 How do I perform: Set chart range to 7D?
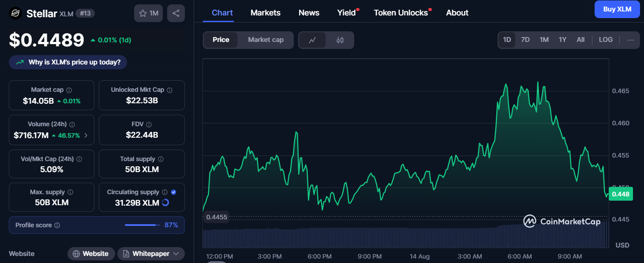[525, 40]
